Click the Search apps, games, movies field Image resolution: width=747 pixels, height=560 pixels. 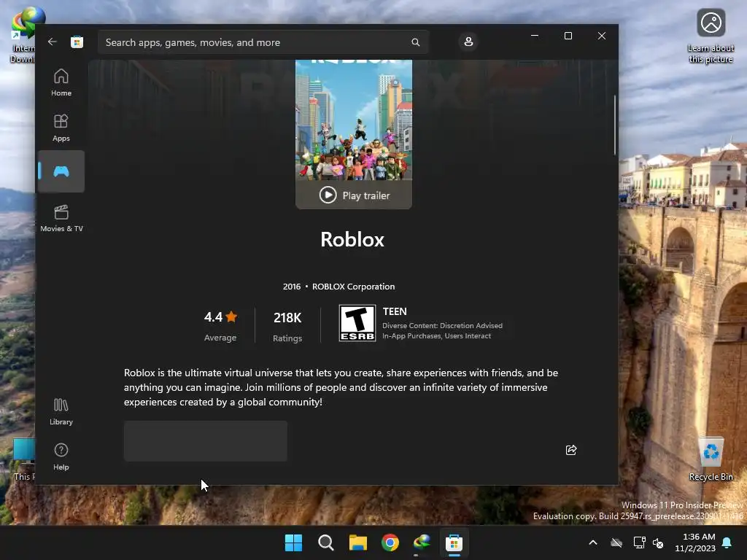(x=263, y=42)
